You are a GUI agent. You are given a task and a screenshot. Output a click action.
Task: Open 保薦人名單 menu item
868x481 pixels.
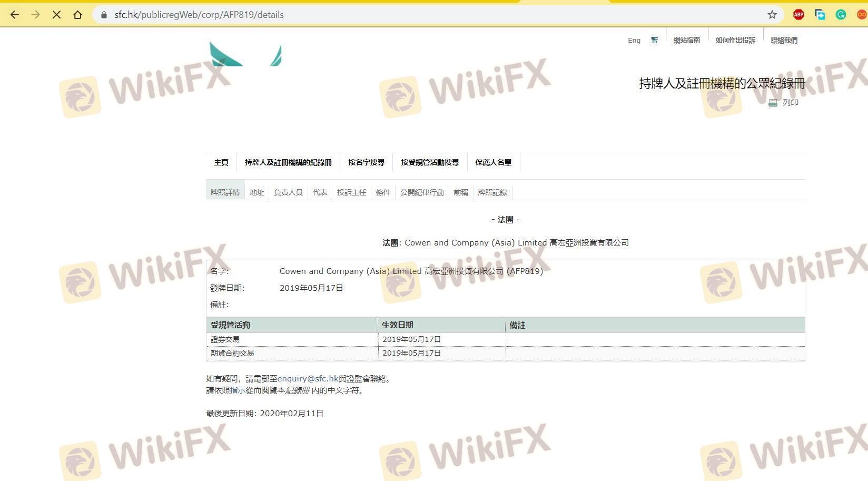click(494, 162)
